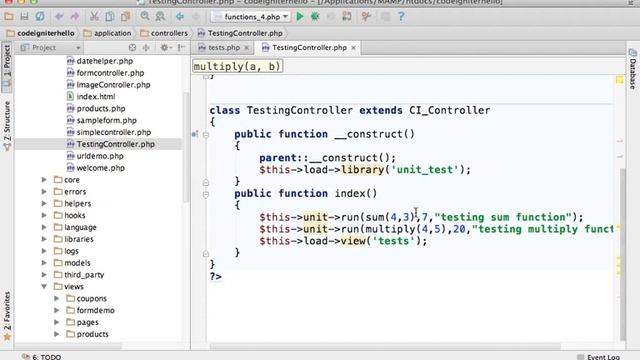Expand the helpers folder

point(44,203)
